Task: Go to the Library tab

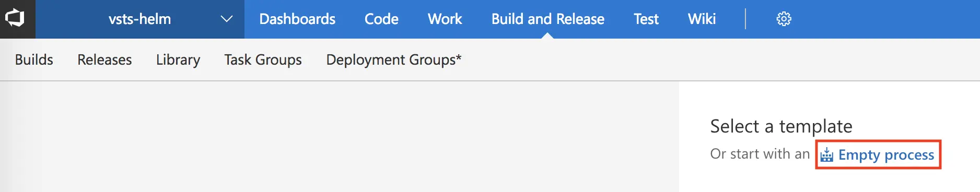Action: click(178, 60)
